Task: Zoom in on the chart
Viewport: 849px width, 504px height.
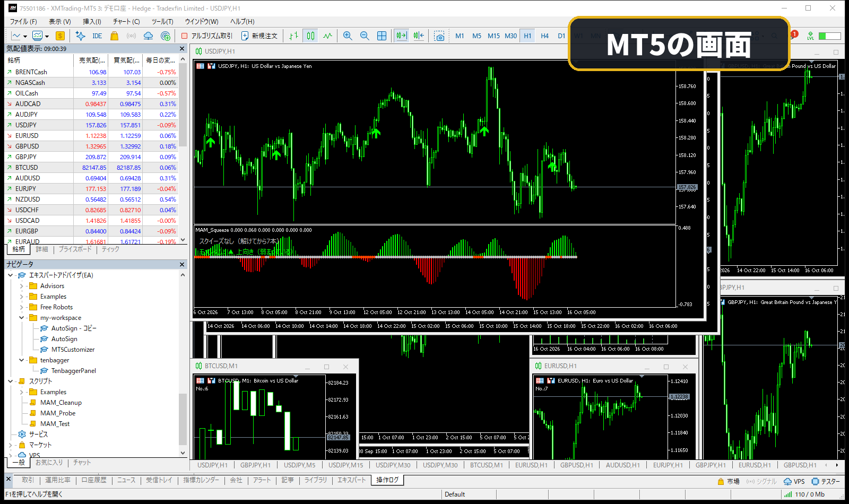Action: coord(348,36)
